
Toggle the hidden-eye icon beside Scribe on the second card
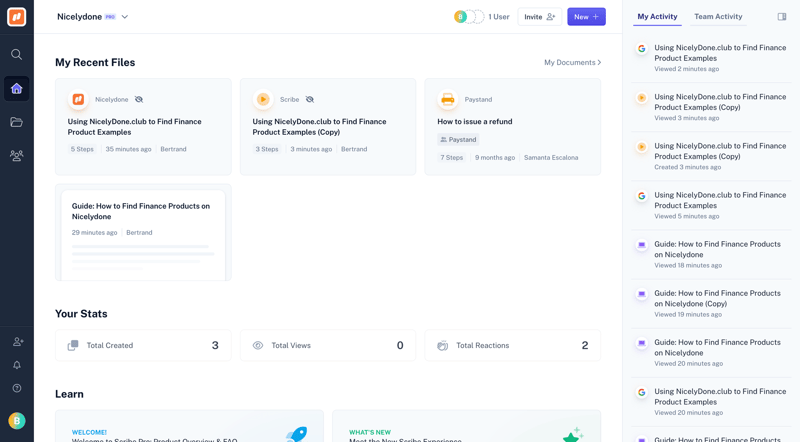(310, 100)
